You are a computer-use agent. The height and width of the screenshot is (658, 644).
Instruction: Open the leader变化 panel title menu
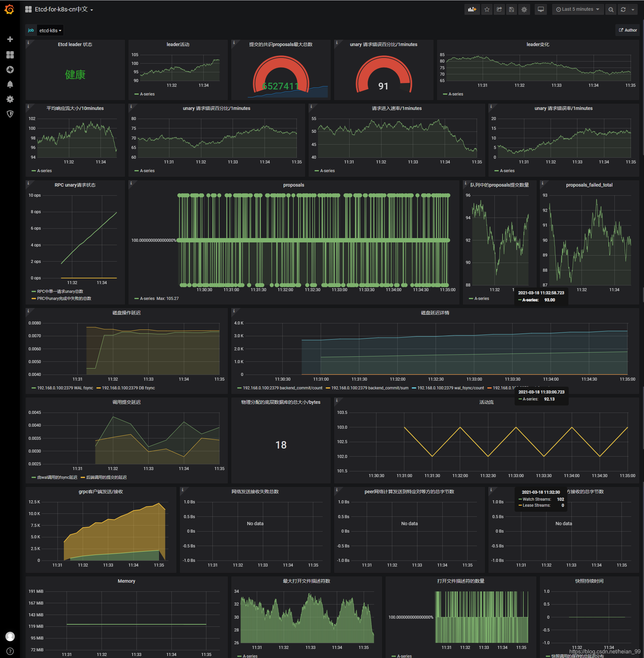[x=538, y=44]
